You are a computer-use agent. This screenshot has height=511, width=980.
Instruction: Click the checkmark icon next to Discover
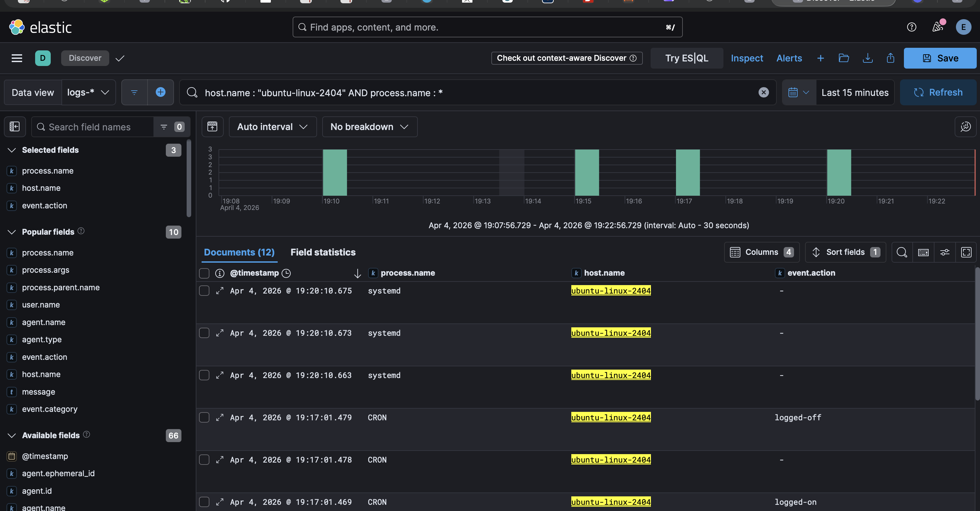coord(120,58)
